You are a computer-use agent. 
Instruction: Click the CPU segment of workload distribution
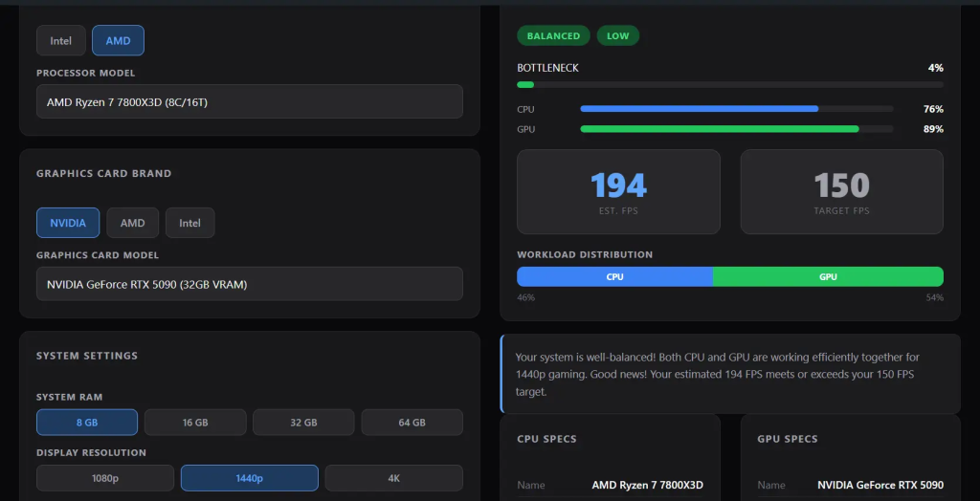coord(615,276)
